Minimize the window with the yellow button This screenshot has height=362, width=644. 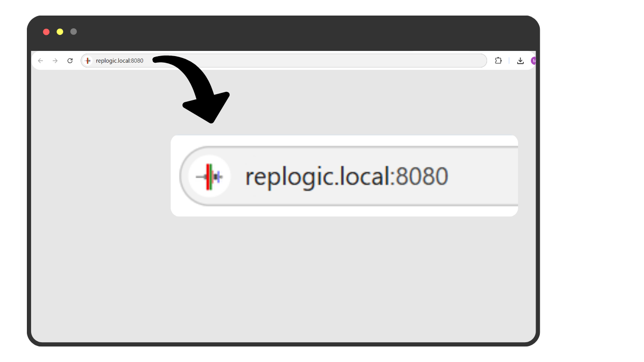click(x=60, y=32)
